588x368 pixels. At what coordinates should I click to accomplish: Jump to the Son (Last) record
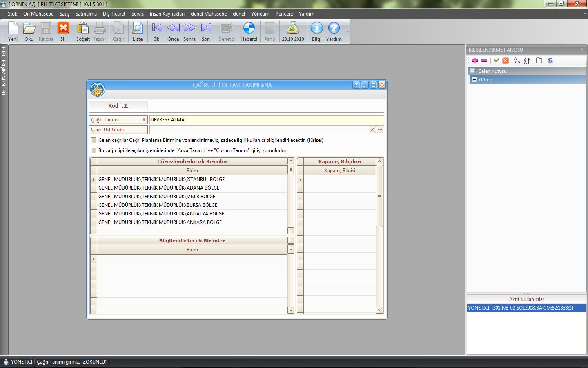pyautogui.click(x=206, y=31)
